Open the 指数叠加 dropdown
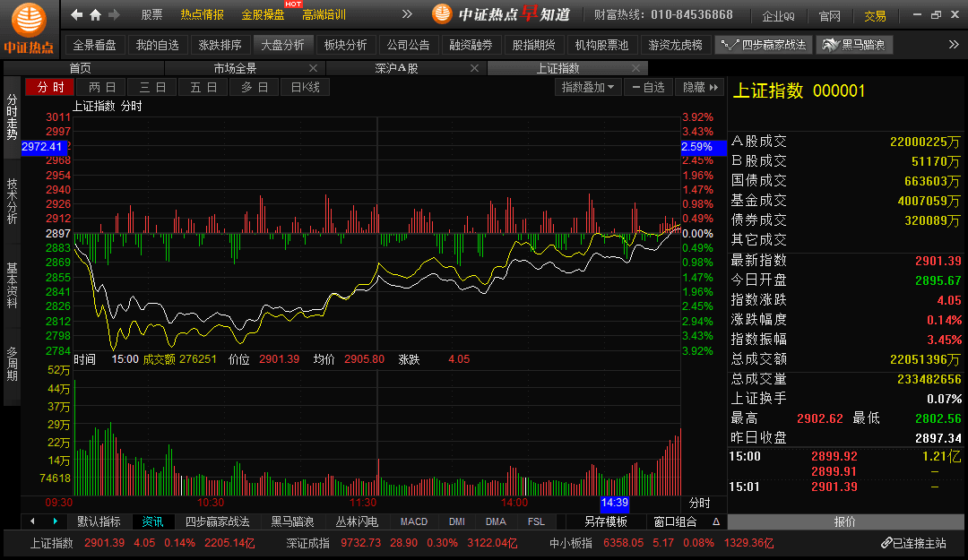 point(588,88)
